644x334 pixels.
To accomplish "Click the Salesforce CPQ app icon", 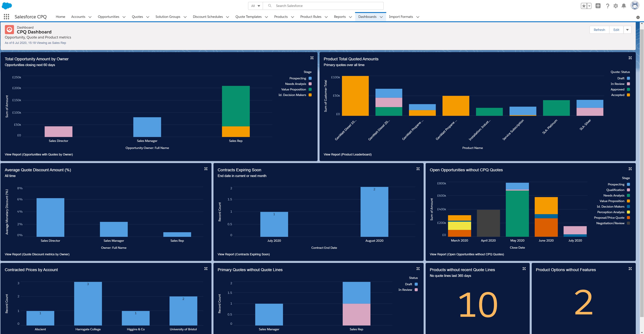I will point(7,17).
